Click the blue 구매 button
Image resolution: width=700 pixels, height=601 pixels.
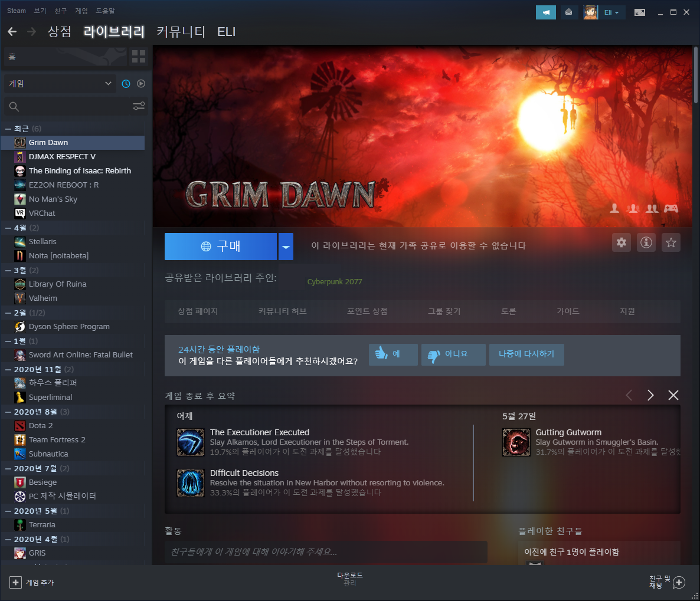tap(221, 247)
